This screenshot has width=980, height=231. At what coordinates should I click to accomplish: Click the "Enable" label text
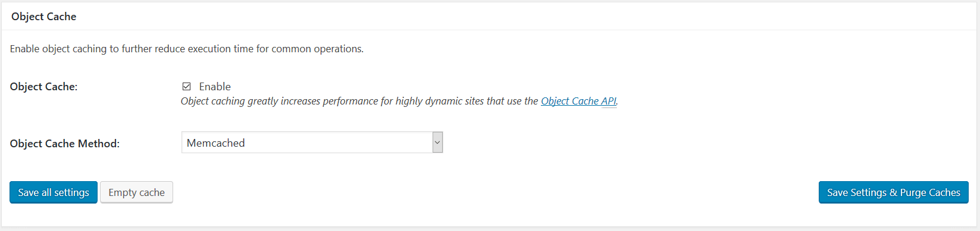(215, 87)
